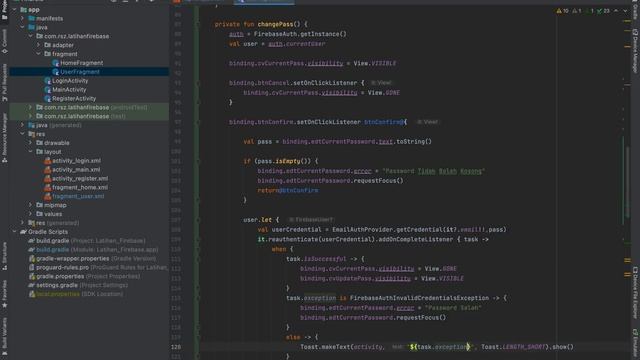Click the settings.gradle file icon

click(31, 285)
